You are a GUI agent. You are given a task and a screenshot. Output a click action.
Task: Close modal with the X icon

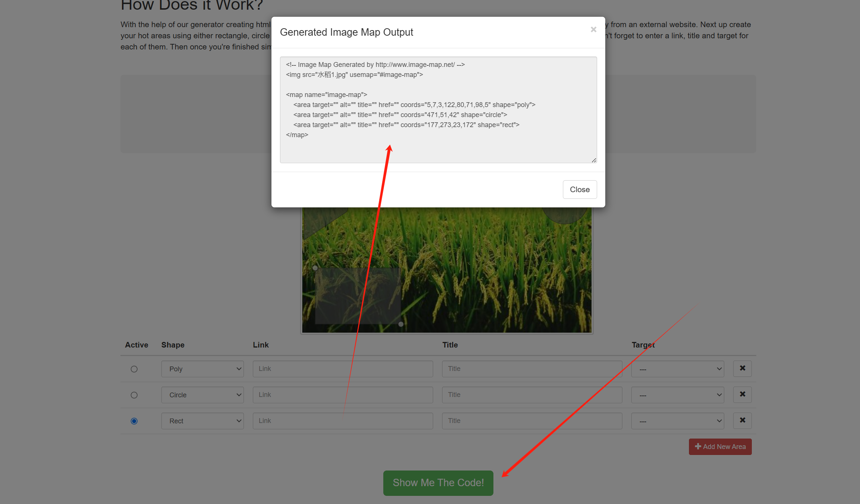coord(593,30)
